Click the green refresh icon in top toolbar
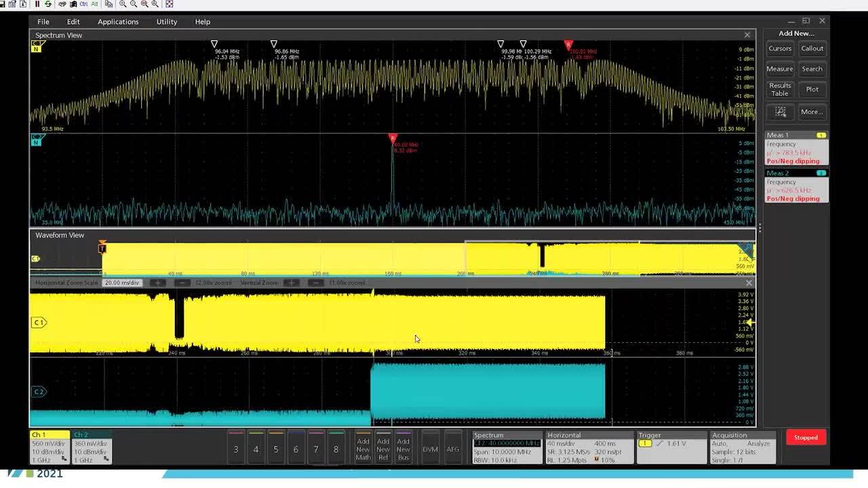The image size is (868, 488). (47, 4)
